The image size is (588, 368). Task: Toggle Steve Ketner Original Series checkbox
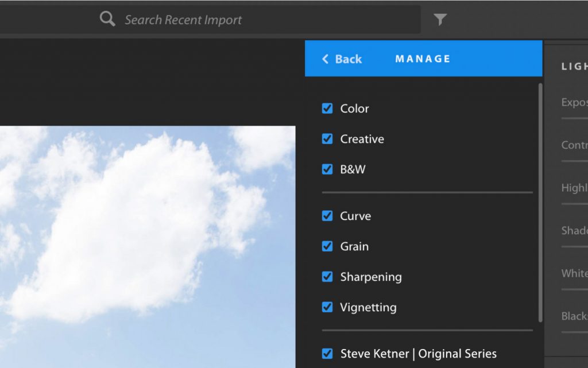click(x=327, y=354)
